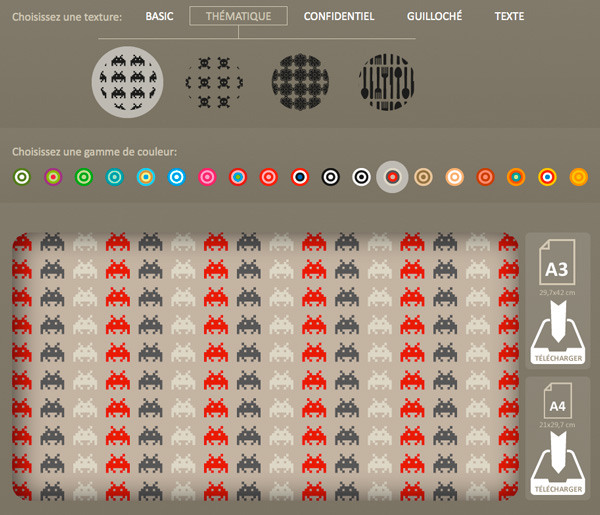Select the all-red color range swatch
Screen dimensions: 600x515
269,177
